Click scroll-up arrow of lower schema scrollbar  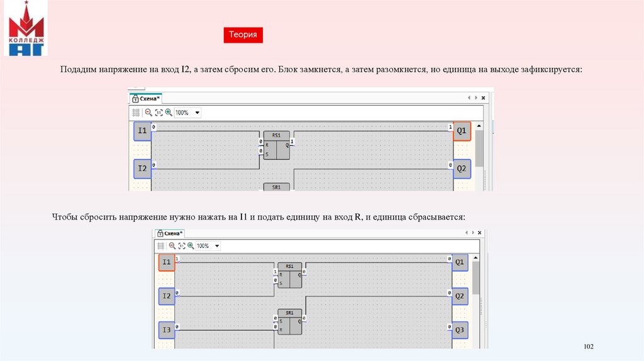(x=475, y=257)
